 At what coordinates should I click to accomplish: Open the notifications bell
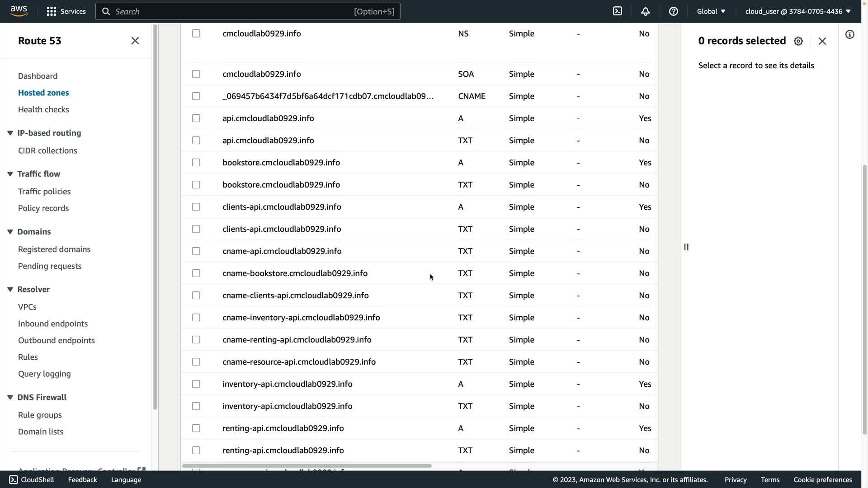[x=646, y=11]
